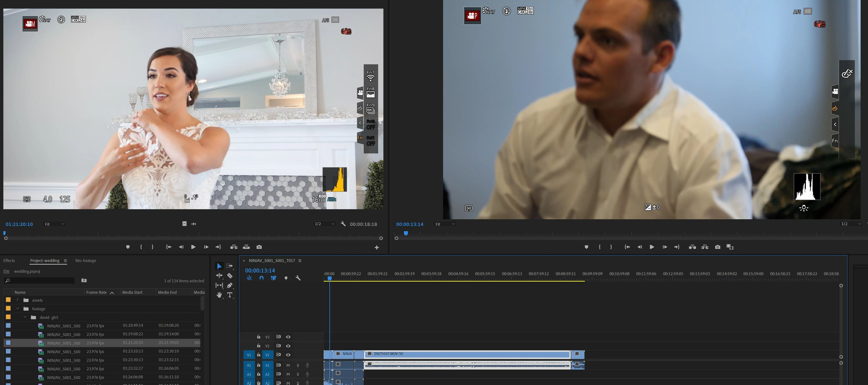The width and height of the screenshot is (868, 385).
Task: Play the Program monitor sequence
Action: point(652,247)
